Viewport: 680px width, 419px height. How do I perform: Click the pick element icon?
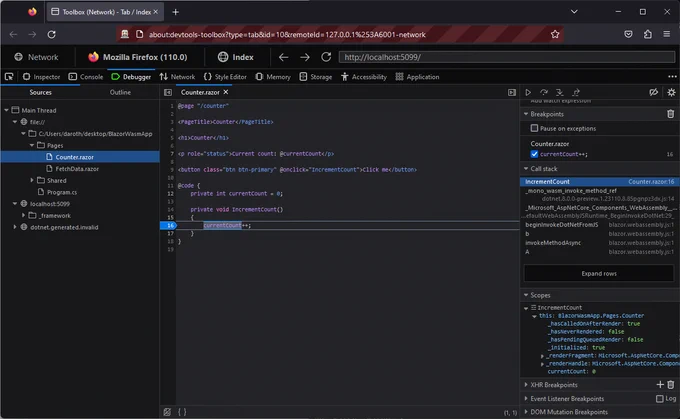9,77
